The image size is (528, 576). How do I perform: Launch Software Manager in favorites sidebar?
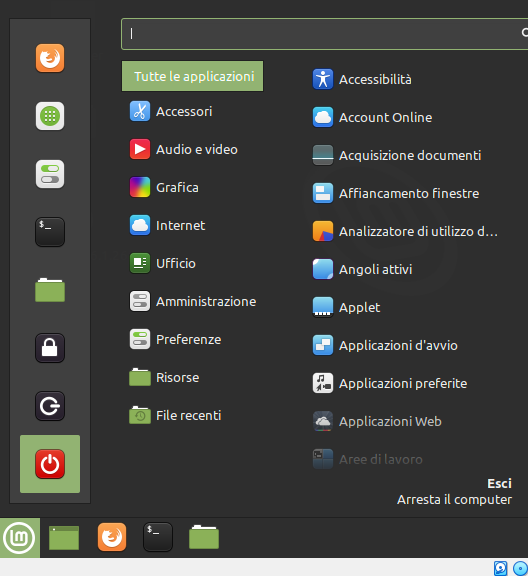(x=50, y=116)
